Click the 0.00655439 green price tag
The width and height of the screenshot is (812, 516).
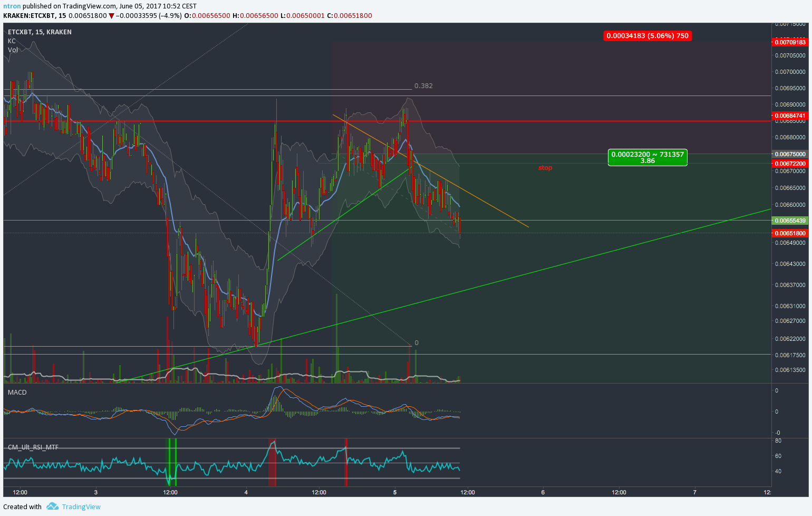point(790,221)
